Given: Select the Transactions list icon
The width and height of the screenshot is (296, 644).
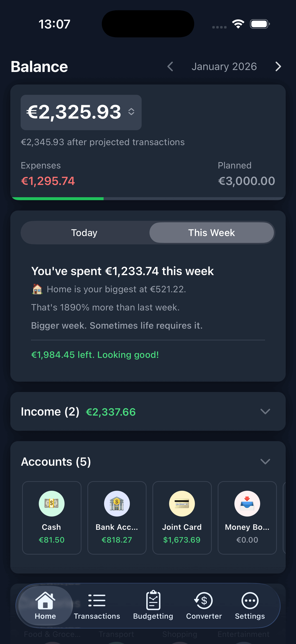Looking at the screenshot, I should coord(97,600).
